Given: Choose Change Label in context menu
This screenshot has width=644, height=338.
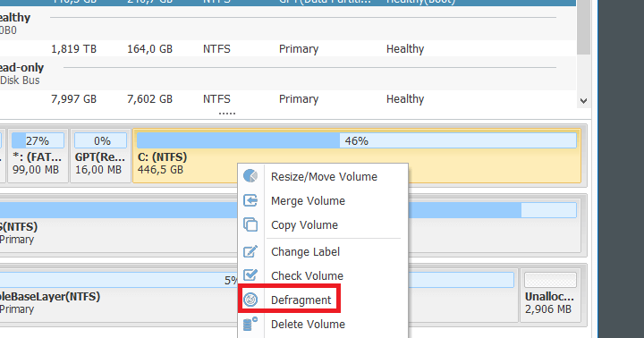Looking at the screenshot, I should (x=323, y=251).
